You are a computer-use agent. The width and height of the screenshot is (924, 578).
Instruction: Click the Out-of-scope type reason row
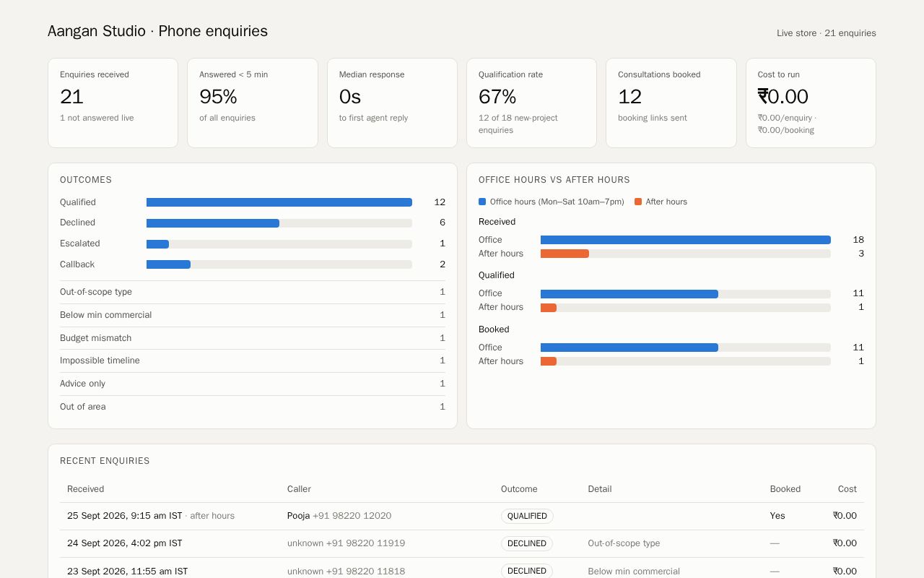point(253,292)
